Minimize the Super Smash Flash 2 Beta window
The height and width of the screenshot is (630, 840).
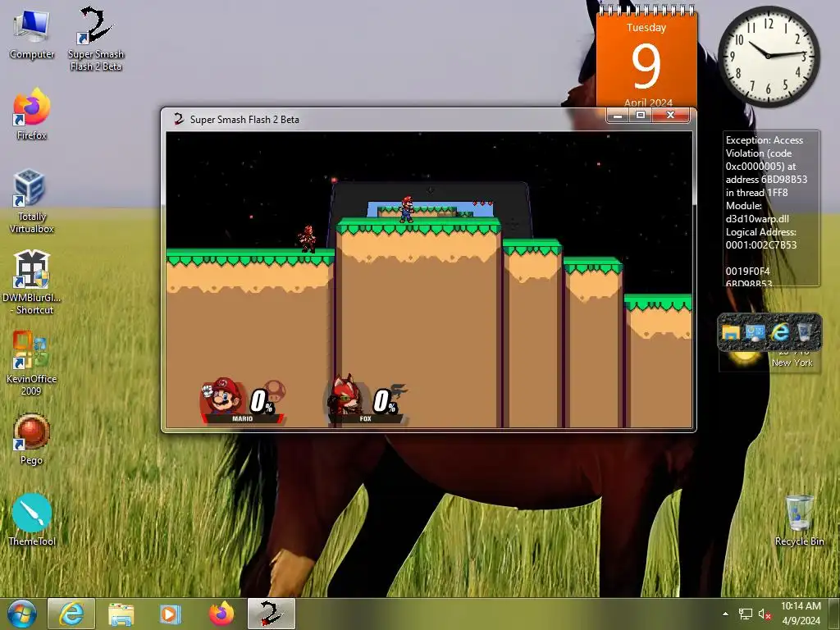pyautogui.click(x=618, y=115)
